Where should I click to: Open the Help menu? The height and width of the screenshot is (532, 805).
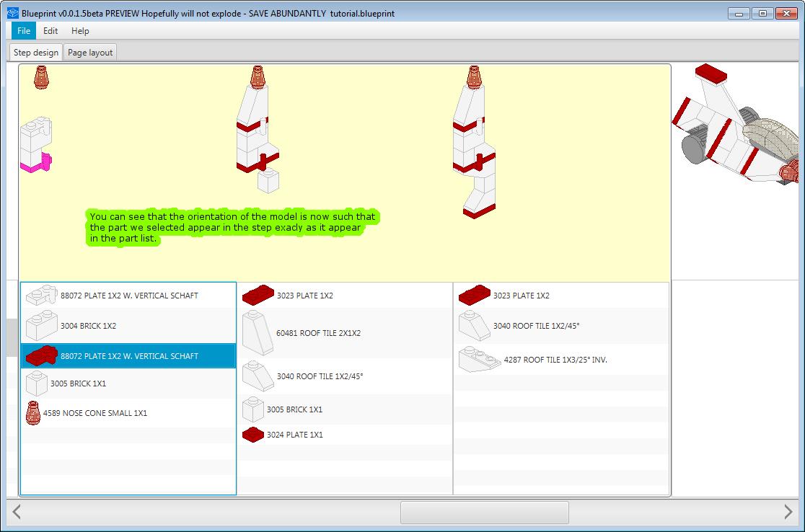pos(80,31)
